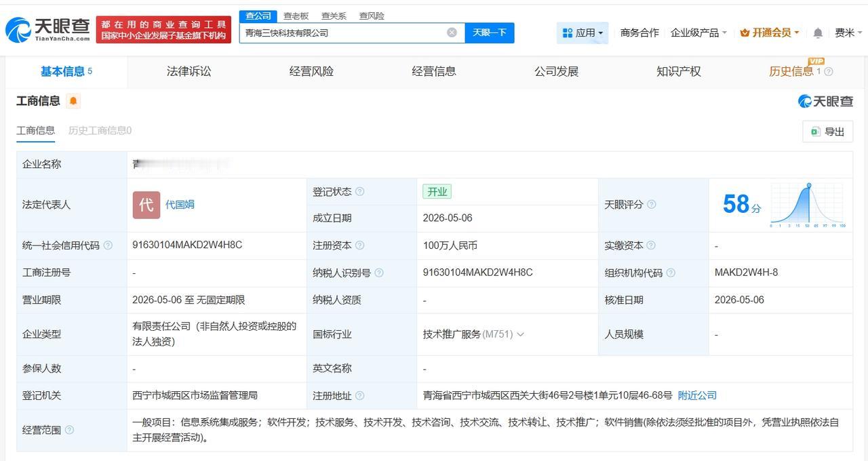Open the notification bell in the header

[x=818, y=33]
